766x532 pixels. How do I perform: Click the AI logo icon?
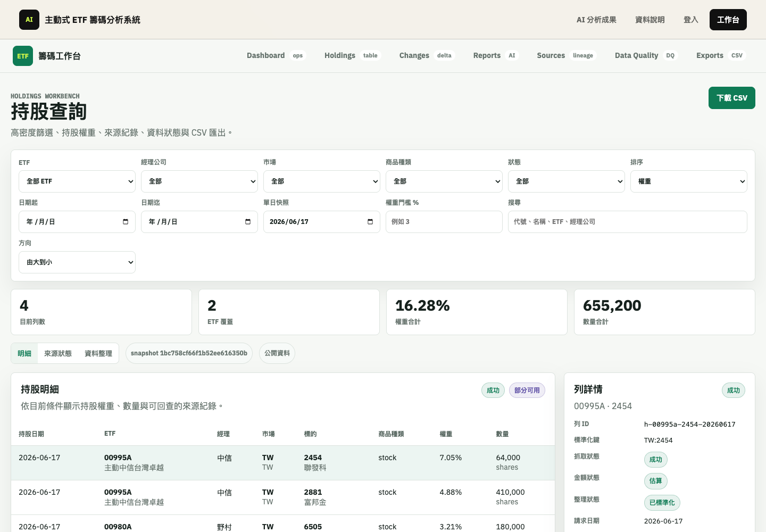[x=29, y=20]
